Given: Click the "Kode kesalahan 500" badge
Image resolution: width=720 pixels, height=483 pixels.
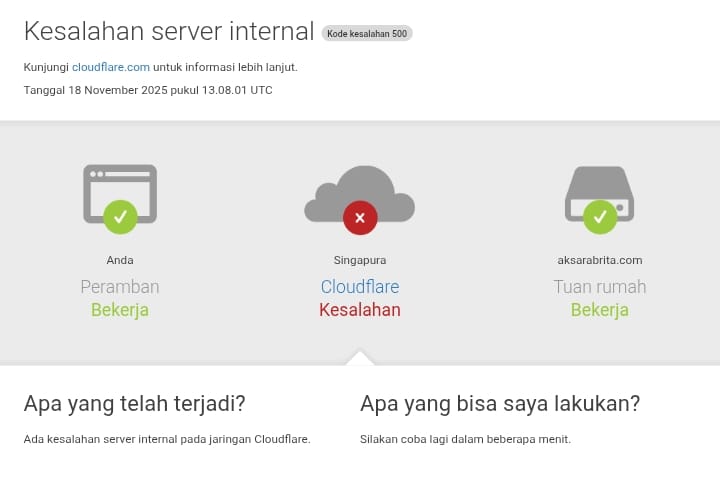Looking at the screenshot, I should [367, 33].
